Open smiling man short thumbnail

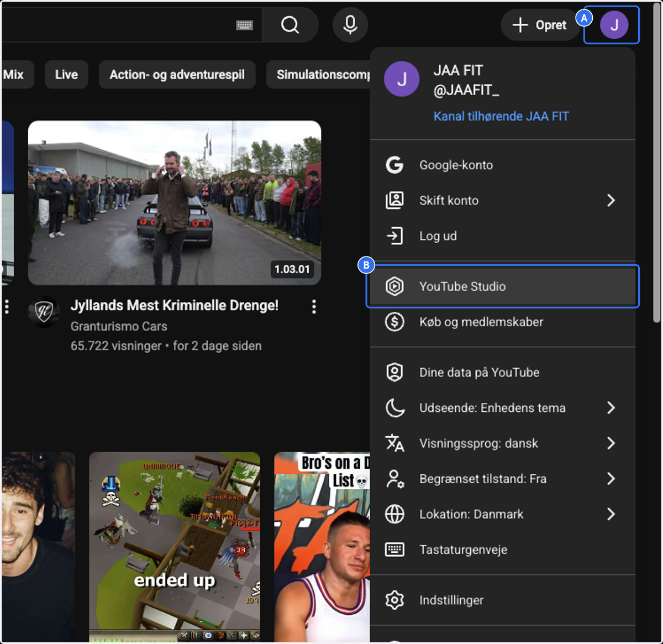(x=38, y=547)
